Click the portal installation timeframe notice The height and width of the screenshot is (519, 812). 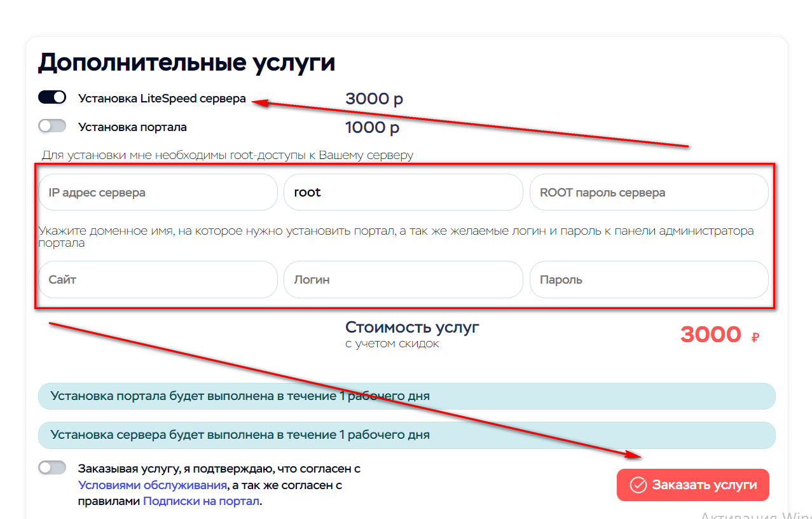[407, 396]
